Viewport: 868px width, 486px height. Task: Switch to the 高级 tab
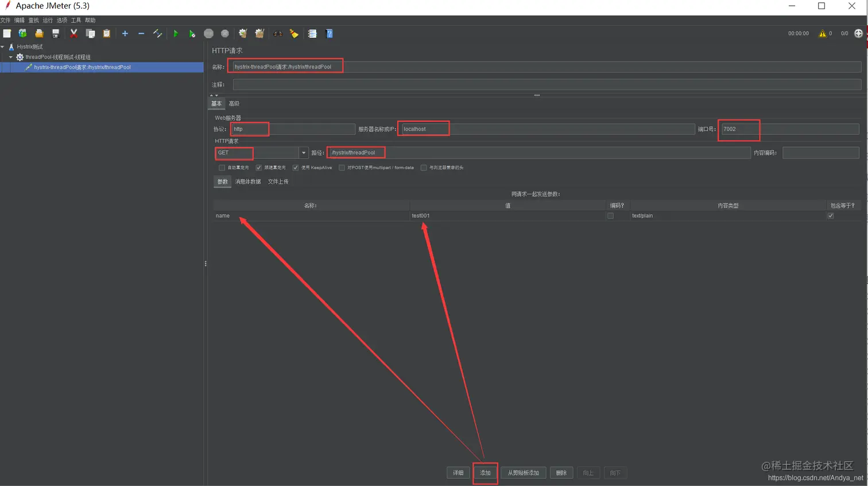point(234,103)
